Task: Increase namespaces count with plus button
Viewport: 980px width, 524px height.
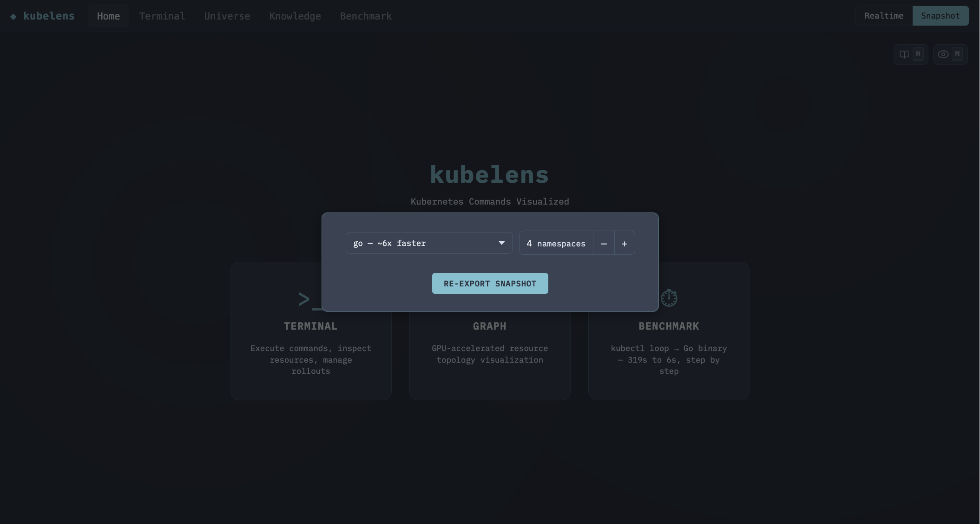Action: point(625,244)
